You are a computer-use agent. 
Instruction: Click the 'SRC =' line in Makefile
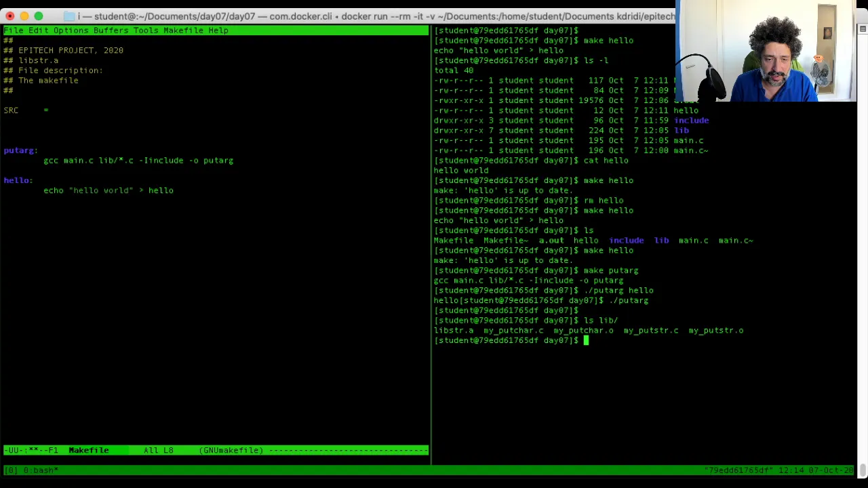tap(26, 110)
